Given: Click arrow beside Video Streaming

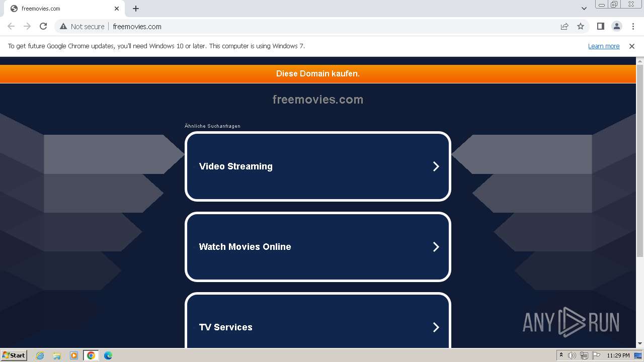Looking at the screenshot, I should 436,166.
